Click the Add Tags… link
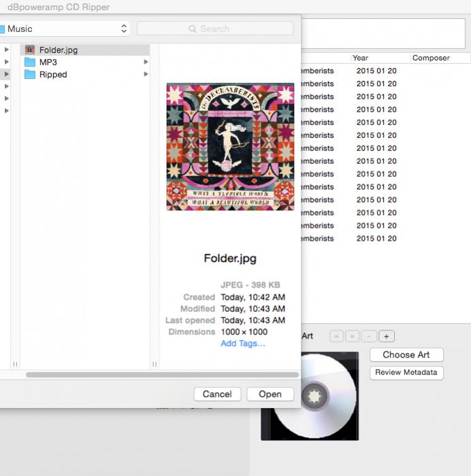The image size is (471, 476). 243,343
